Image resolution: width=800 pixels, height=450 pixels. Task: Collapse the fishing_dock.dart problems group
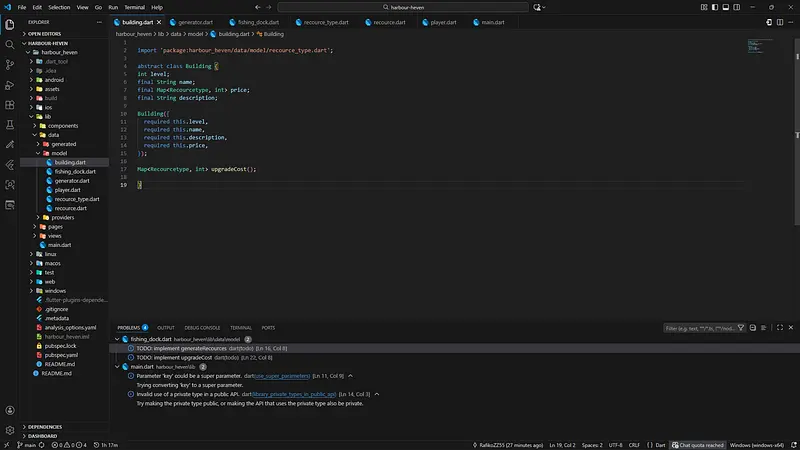pyautogui.click(x=123, y=339)
